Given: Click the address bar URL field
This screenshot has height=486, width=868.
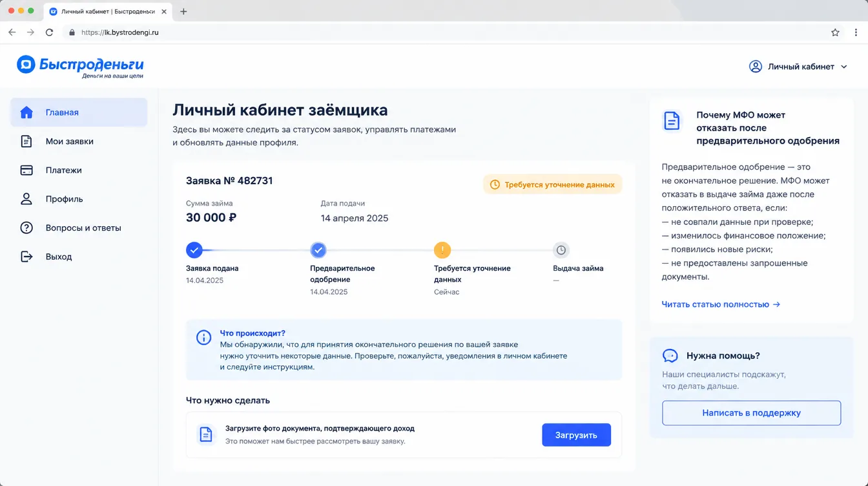Looking at the screenshot, I should [x=446, y=32].
